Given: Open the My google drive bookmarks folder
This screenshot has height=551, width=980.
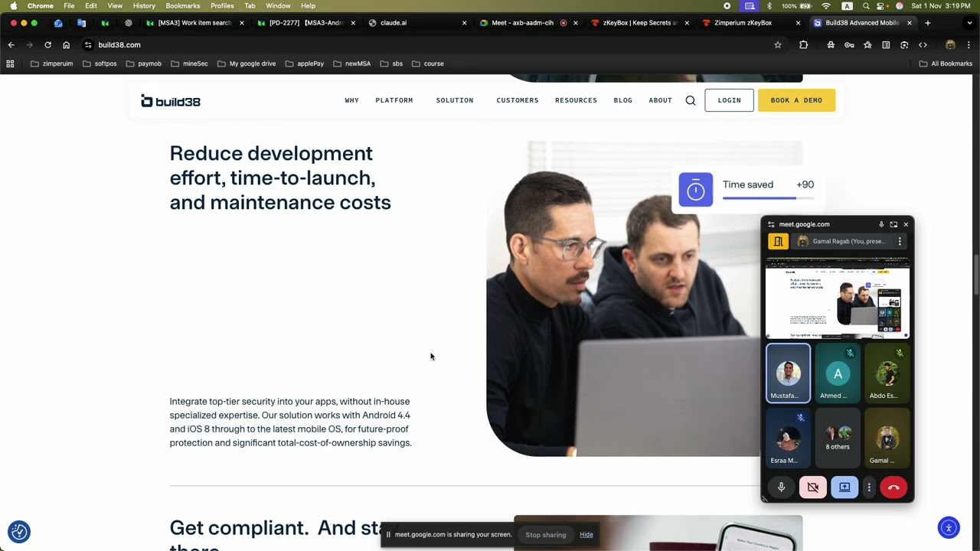Looking at the screenshot, I should point(247,64).
